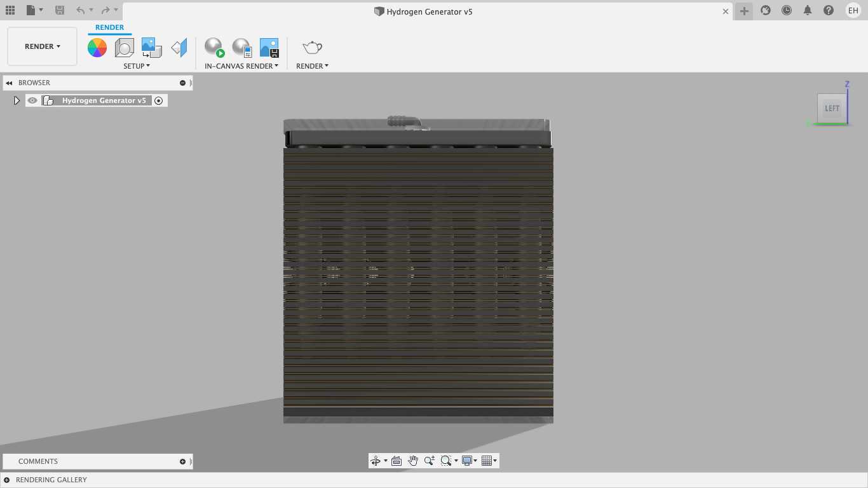Select Texture Map Controls tool
This screenshot has width=868, height=488.
coord(179,48)
